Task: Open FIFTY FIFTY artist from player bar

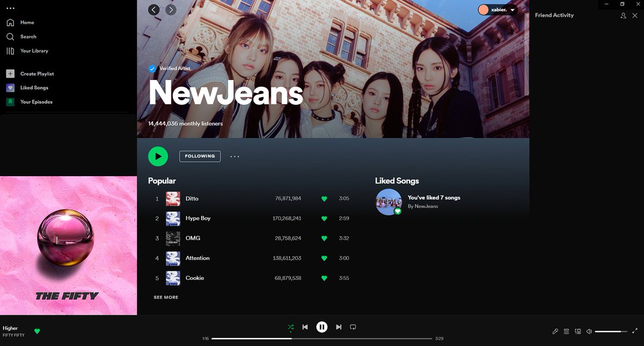Action: (13, 335)
